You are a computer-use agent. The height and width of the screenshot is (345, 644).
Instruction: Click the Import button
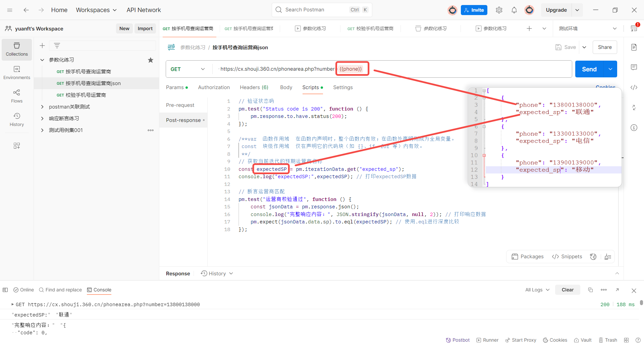(x=145, y=28)
